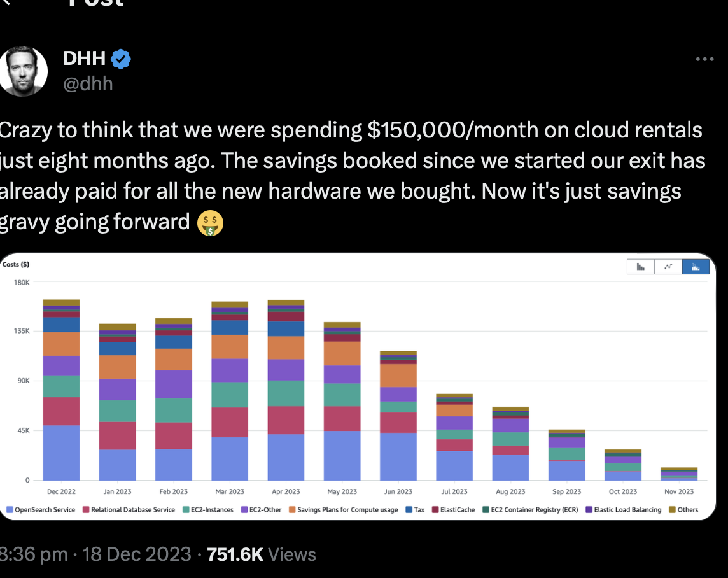
Task: Click the Relational Database Service legend swatch
Action: (86, 510)
